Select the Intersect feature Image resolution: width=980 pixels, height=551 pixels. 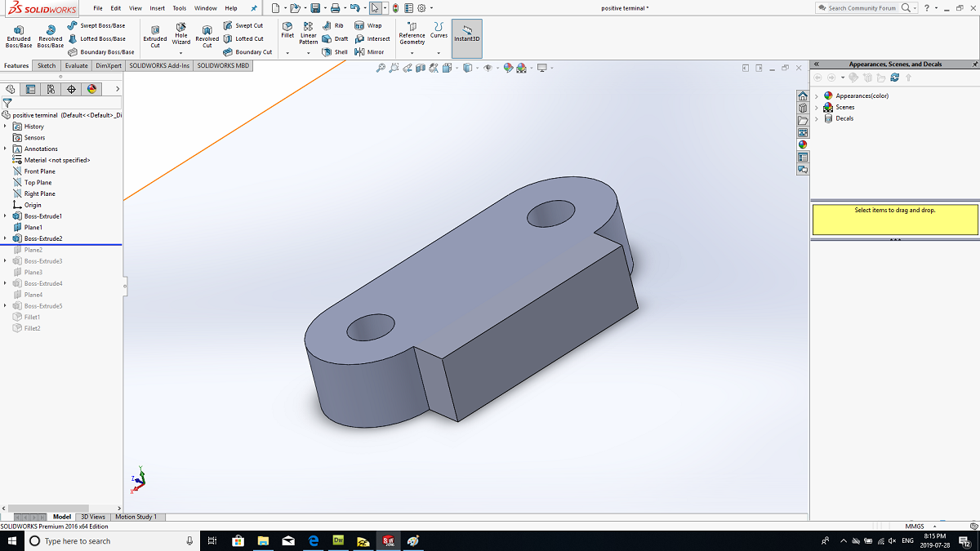pos(372,38)
